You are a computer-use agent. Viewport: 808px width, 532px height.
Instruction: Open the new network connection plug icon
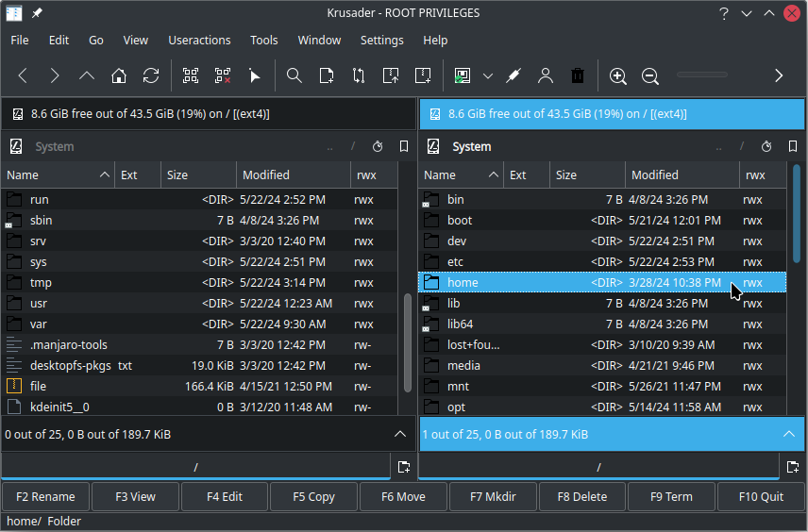[513, 76]
